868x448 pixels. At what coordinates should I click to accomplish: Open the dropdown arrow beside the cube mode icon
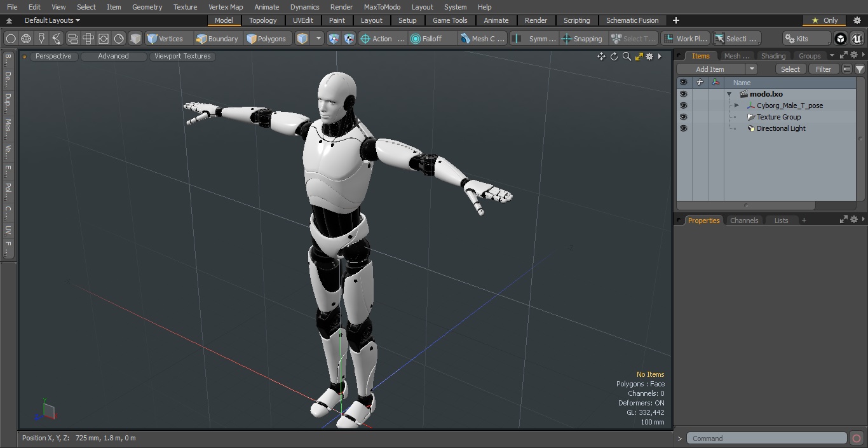click(318, 39)
